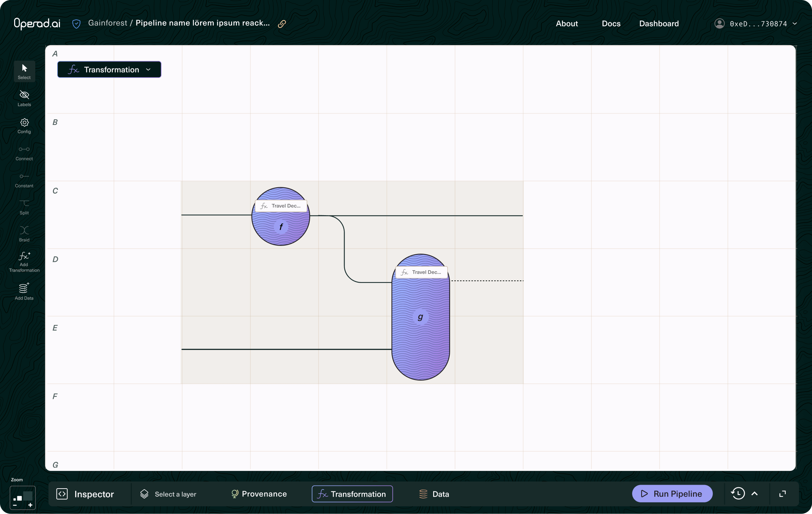Toggle the Transformation layer in bottom bar

tap(352, 494)
